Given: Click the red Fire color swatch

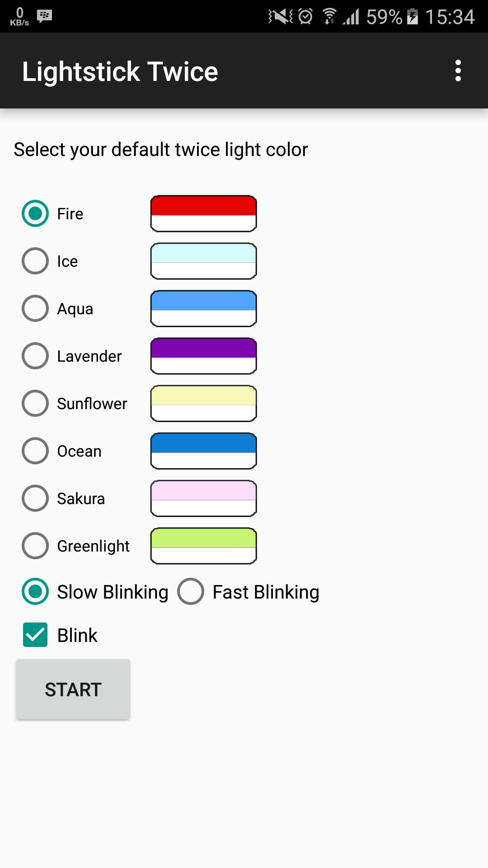Looking at the screenshot, I should (203, 213).
